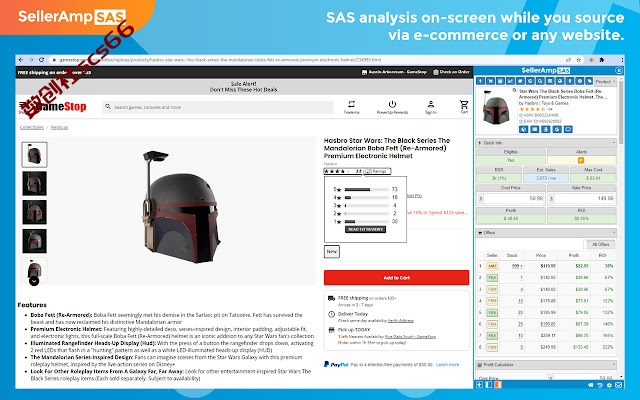Screen dimensions: 640x400
Task: Select the AMZ seller badge in offers row 1
Action: tap(492, 266)
